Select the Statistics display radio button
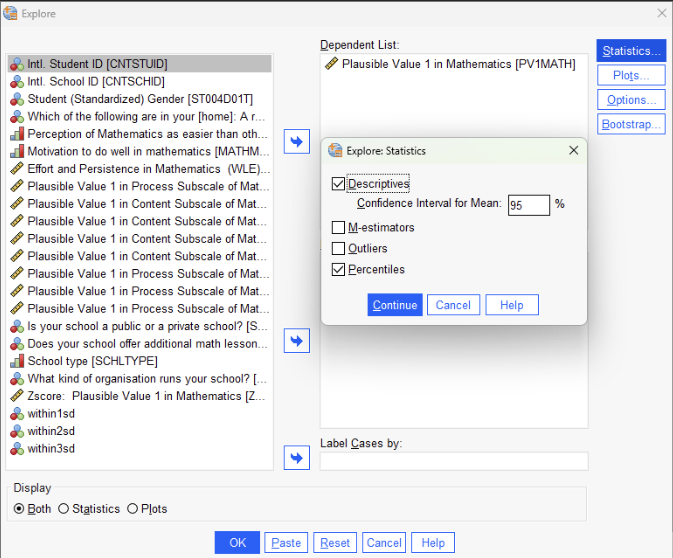This screenshot has width=673, height=558. [x=64, y=509]
